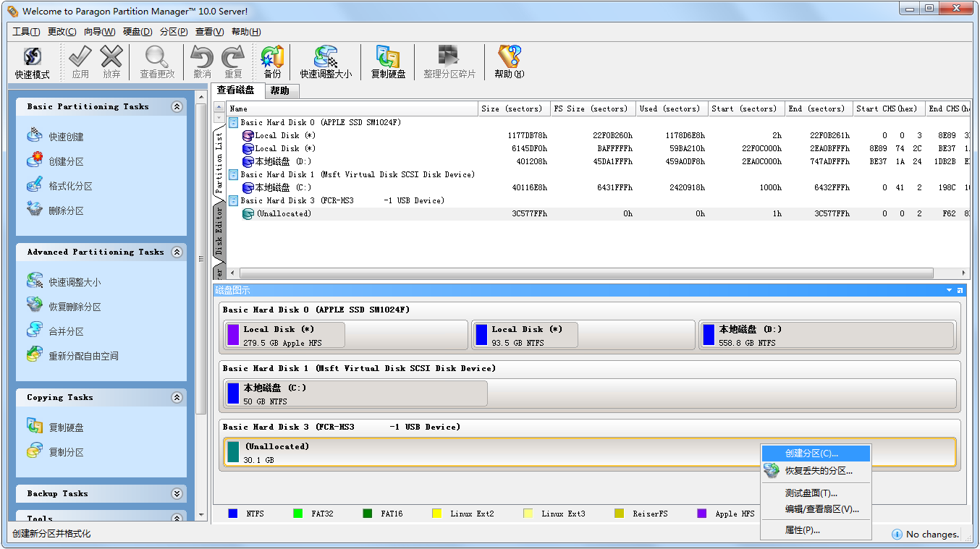The height and width of the screenshot is (549, 980).
Task: Click 快速调整大小 toolbar icon
Action: [x=326, y=62]
